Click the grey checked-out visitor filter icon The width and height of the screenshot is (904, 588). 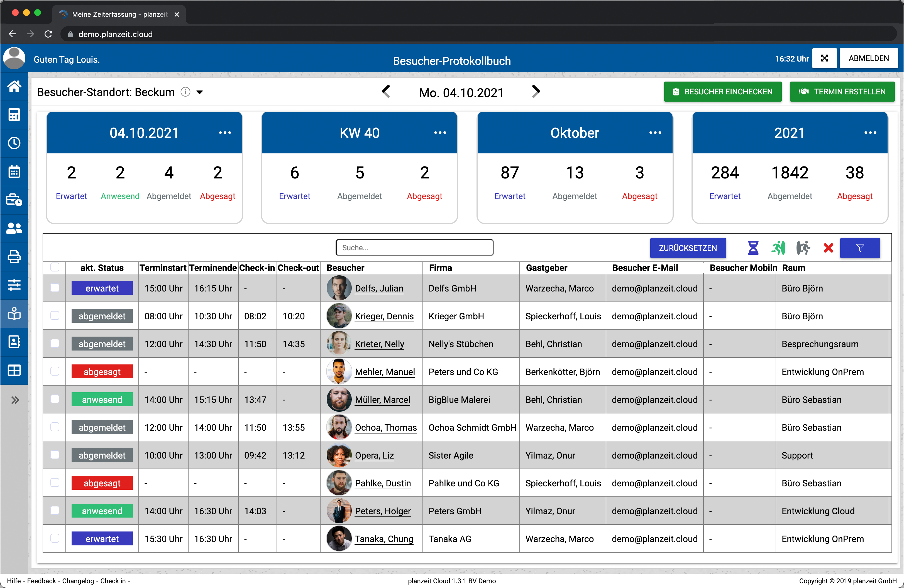tap(803, 248)
